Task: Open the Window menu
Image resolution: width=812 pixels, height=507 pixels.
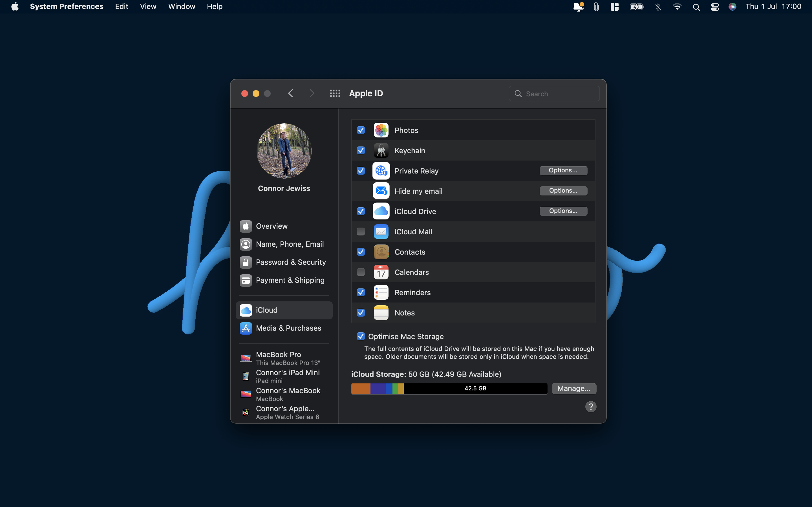Action: coord(182,6)
